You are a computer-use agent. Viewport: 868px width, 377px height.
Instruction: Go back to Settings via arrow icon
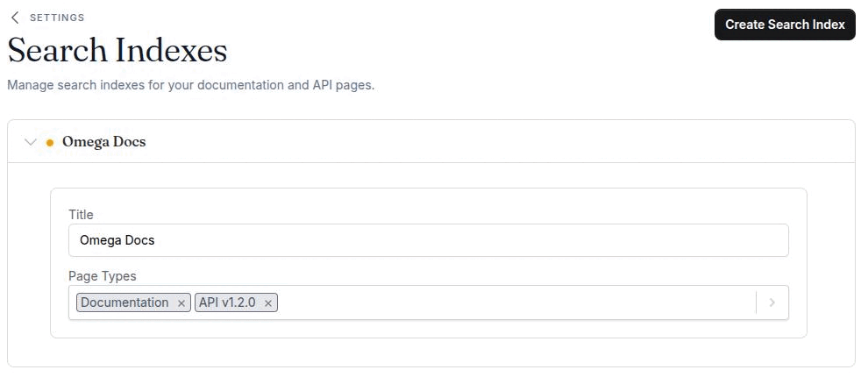coord(15,18)
